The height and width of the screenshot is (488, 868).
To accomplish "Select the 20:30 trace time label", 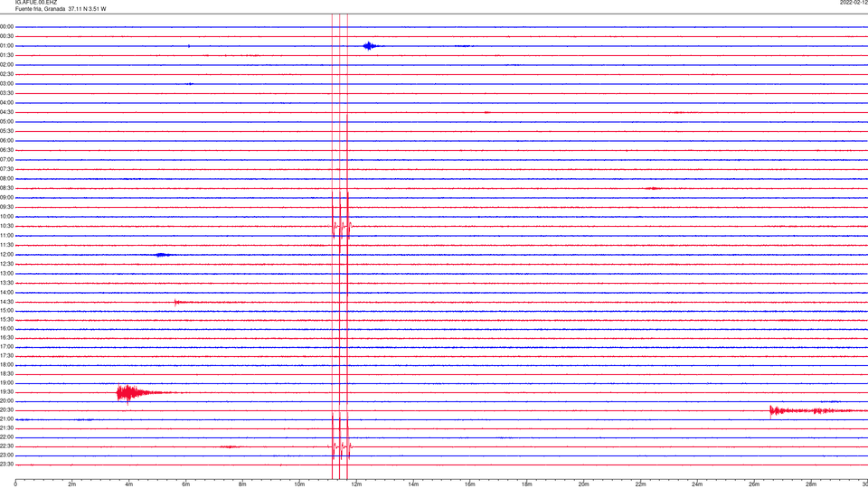I will tap(7, 410).
